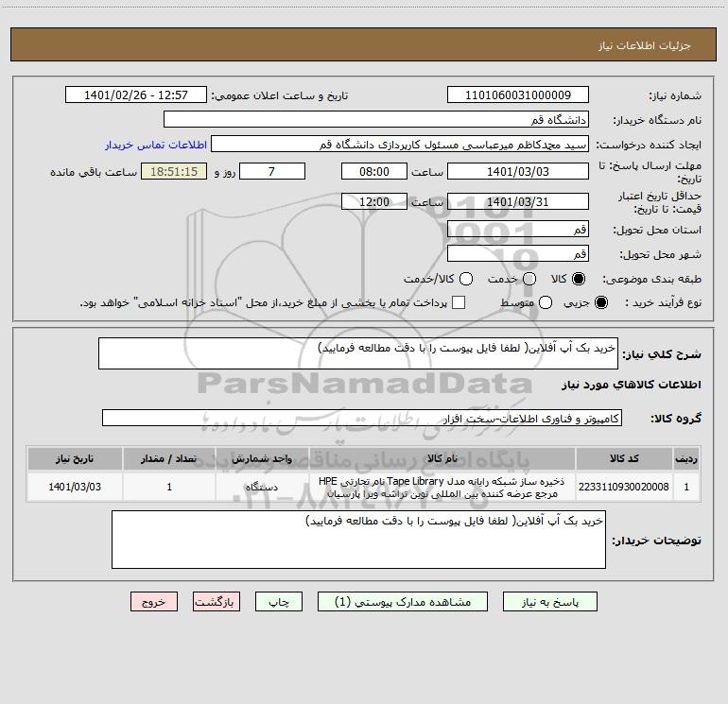Click the مشاهده مدارک پیوستی (1) button
728x704 pixels.
click(403, 602)
